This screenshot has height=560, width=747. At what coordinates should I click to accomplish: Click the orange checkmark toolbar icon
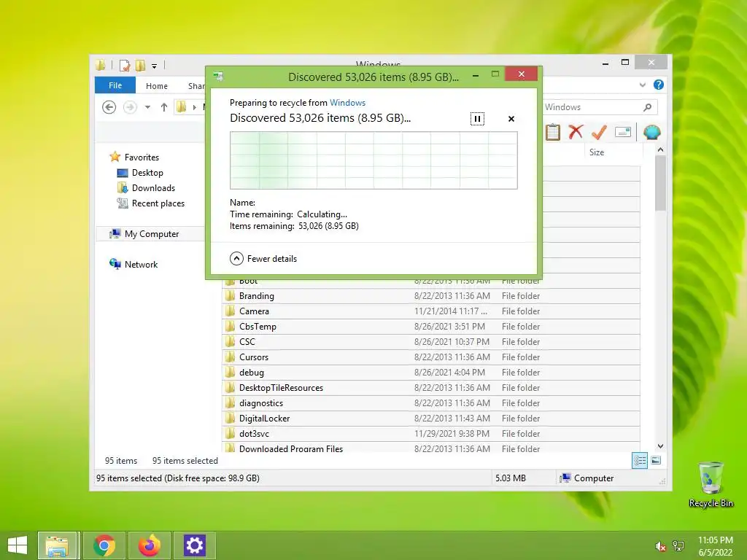click(599, 132)
